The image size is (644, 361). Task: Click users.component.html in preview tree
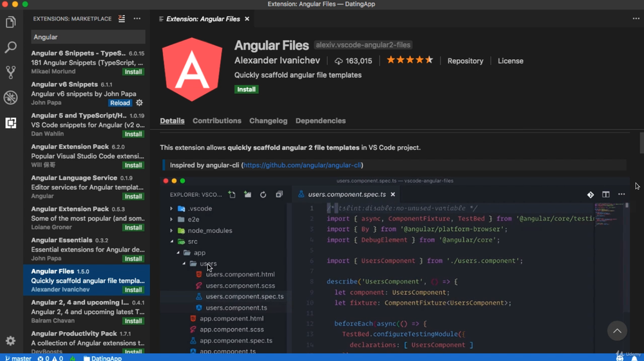(240, 274)
